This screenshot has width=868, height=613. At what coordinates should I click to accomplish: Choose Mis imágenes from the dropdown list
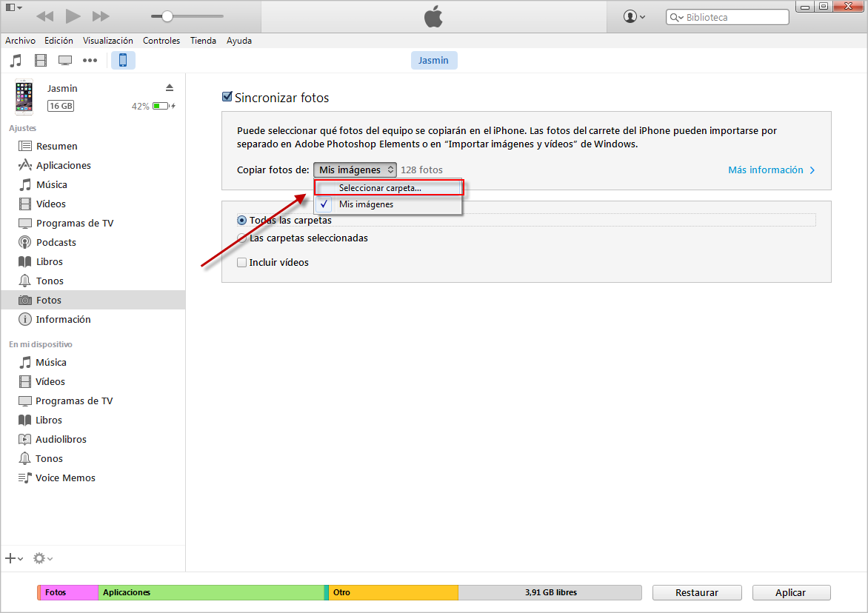pyautogui.click(x=388, y=204)
